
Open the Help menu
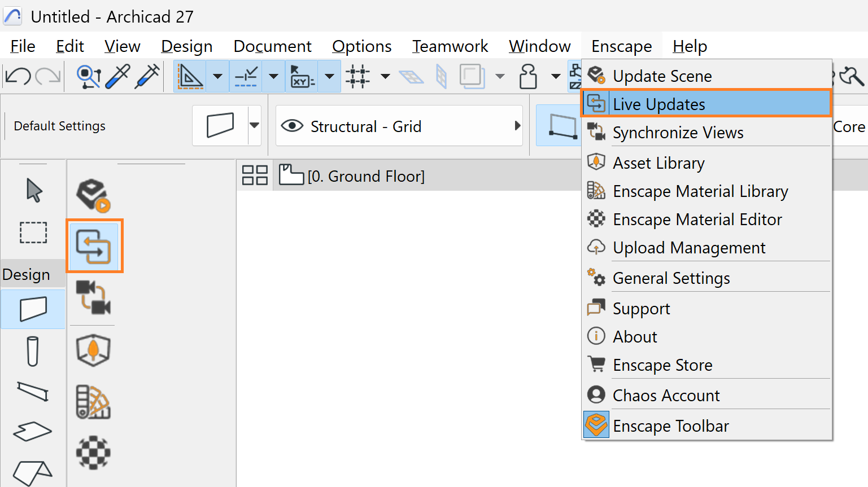(690, 46)
